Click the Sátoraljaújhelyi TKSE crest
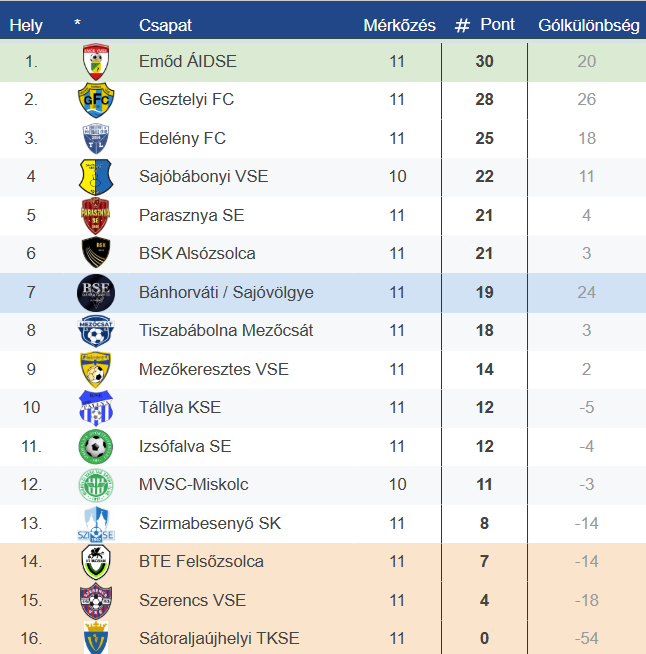 [x=96, y=638]
